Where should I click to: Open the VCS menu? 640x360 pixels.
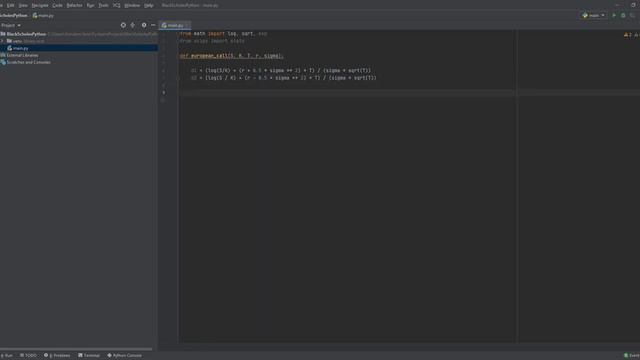[x=117, y=5]
